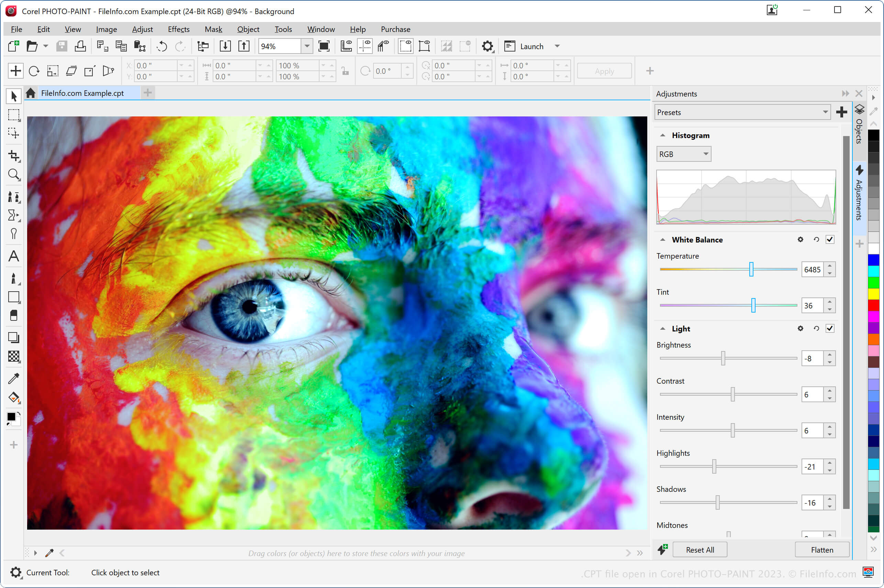884x588 pixels.
Task: Click Reset All button
Action: pos(699,550)
